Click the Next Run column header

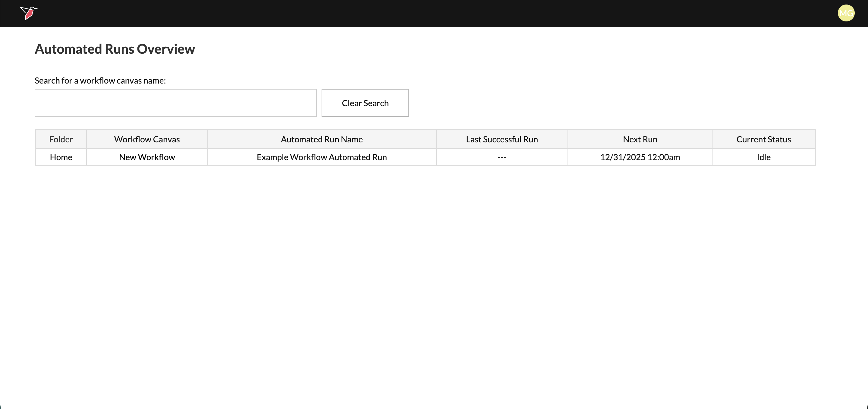pos(640,139)
